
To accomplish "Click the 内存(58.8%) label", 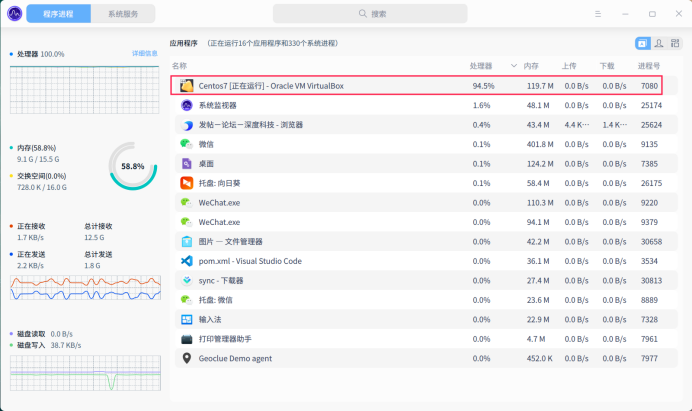I will [x=37, y=148].
